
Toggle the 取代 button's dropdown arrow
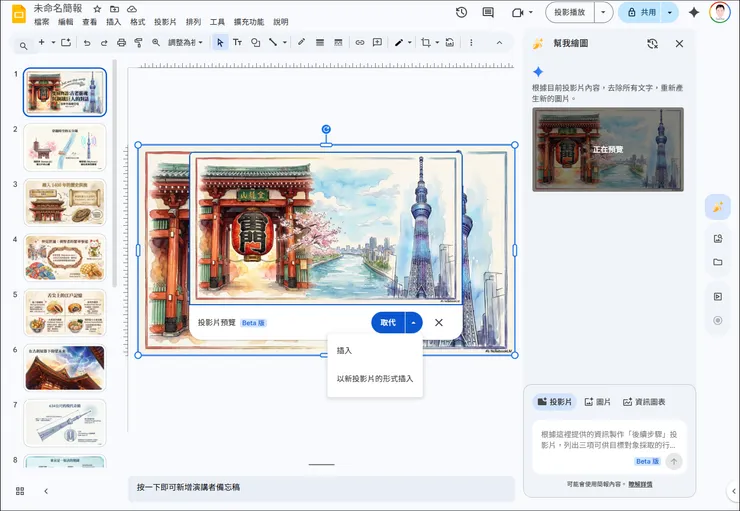[413, 323]
